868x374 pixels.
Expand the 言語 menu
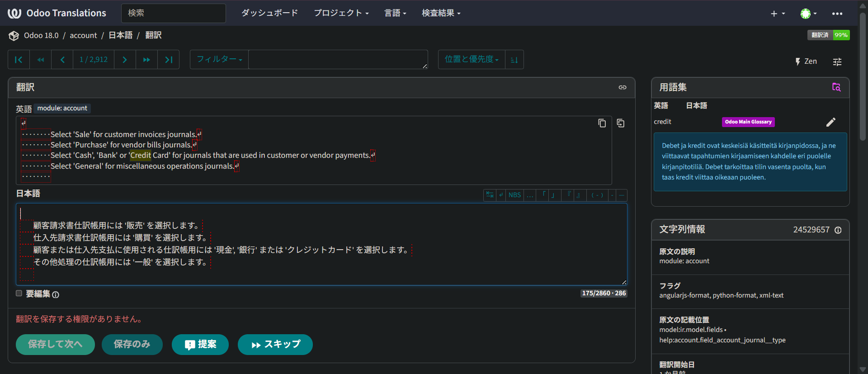(x=395, y=13)
